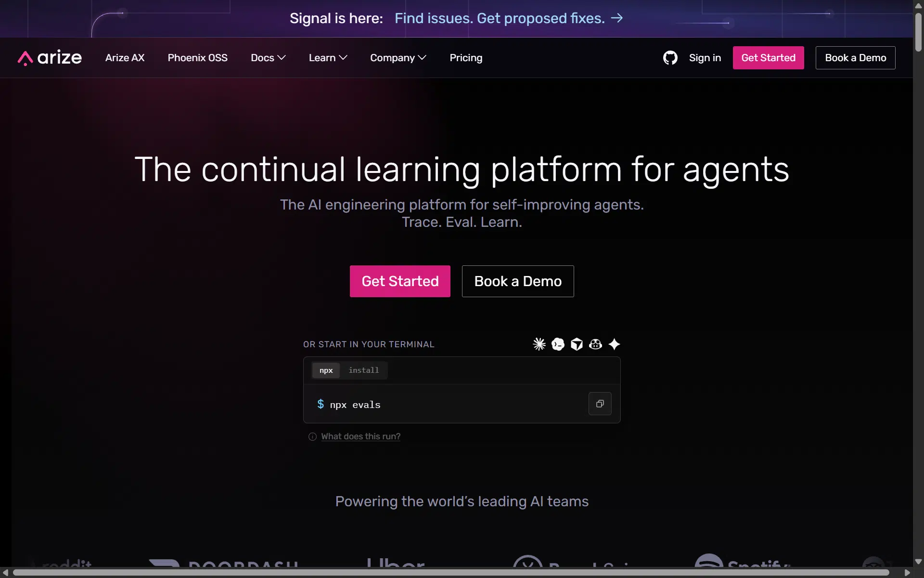The width and height of the screenshot is (924, 578).
Task: Click the npx evals command text
Action: click(355, 405)
